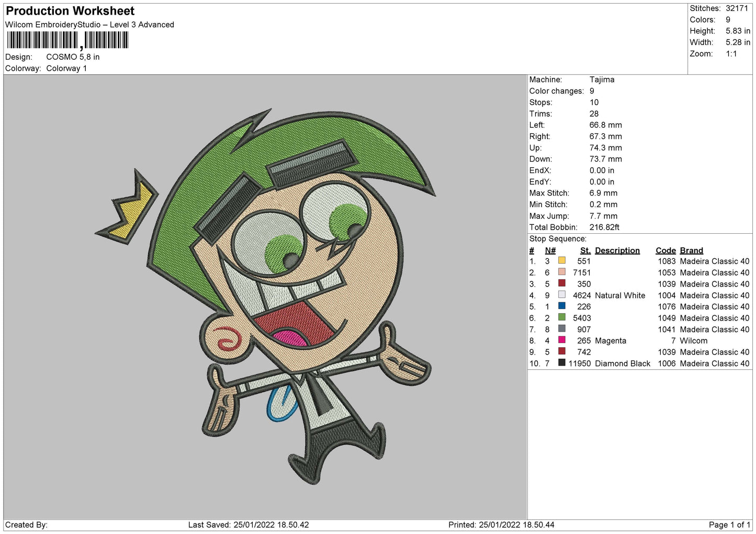Click the Max Stitch value '6.9 mm'
Image resolution: width=756 pixels, height=534 pixels.
point(603,193)
